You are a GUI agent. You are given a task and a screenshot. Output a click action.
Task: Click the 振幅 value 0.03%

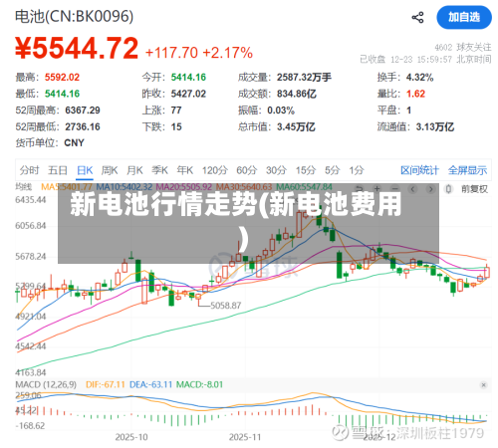[x=281, y=111]
